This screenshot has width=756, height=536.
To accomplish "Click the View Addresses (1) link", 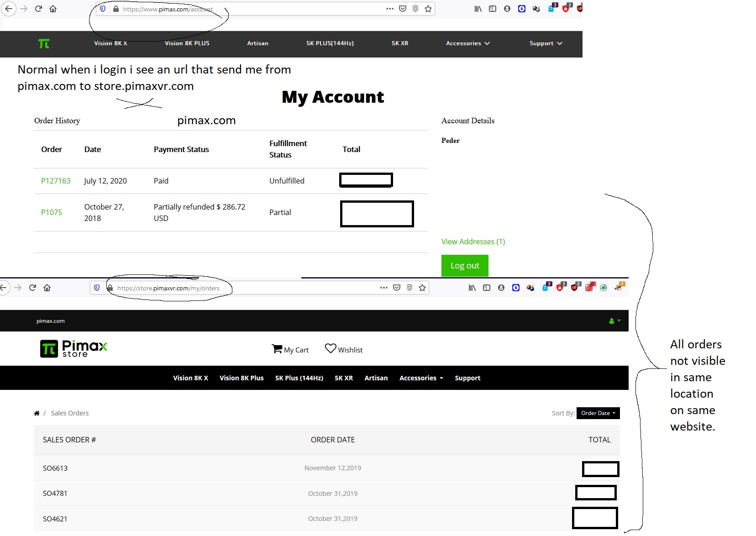I will pos(473,242).
